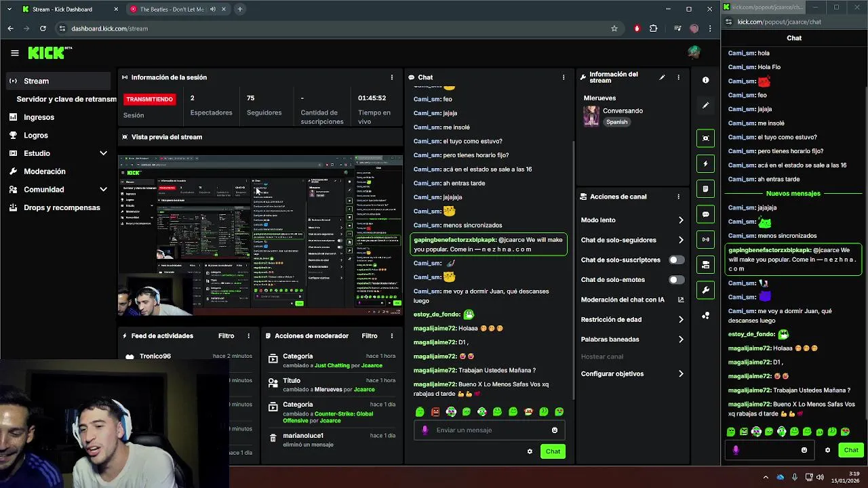Open Modo lento options arrow

681,220
